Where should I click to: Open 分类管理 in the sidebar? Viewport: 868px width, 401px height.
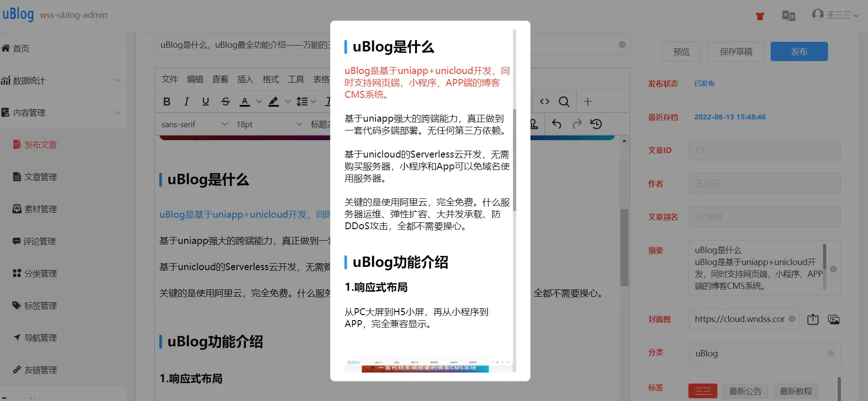63,273
